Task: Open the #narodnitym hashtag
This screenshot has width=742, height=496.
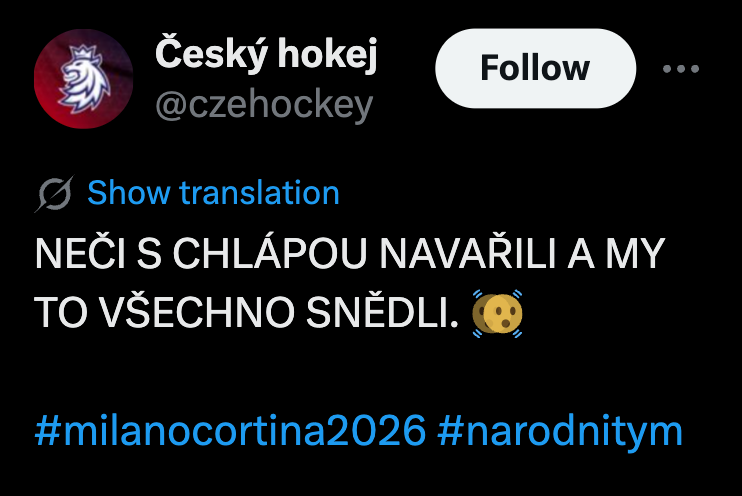Action: click(560, 430)
